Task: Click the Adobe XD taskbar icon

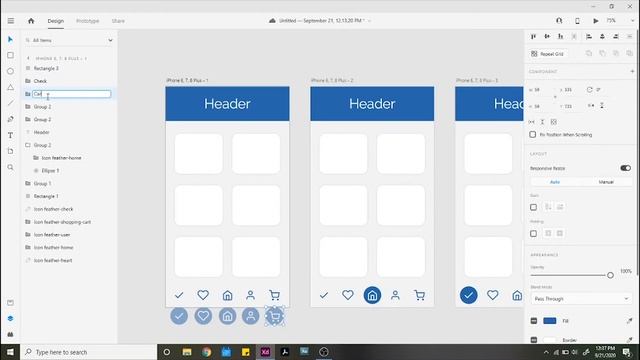Action: pyautogui.click(x=265, y=352)
